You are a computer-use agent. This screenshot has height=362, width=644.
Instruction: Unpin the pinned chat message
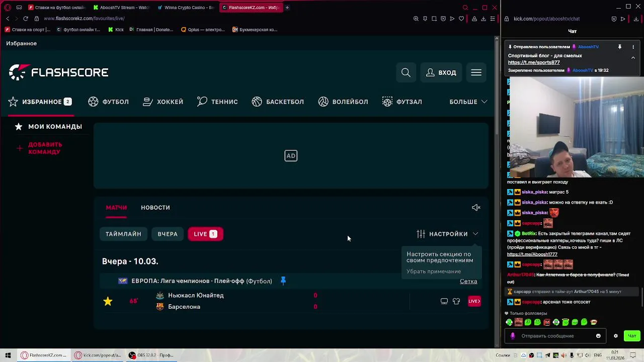620,47
